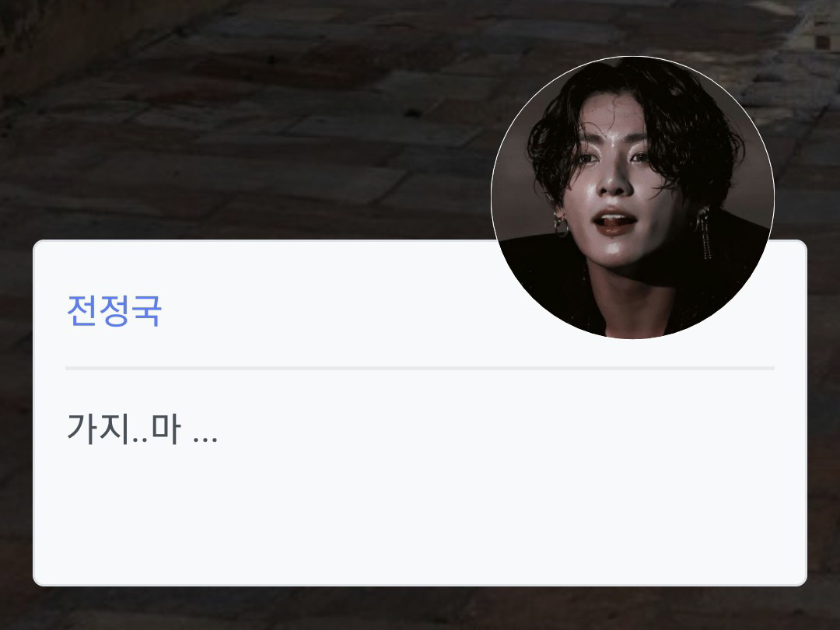Image resolution: width=840 pixels, height=630 pixels.
Task: Click the syllable 마 in the dialogue
Action: (x=166, y=429)
